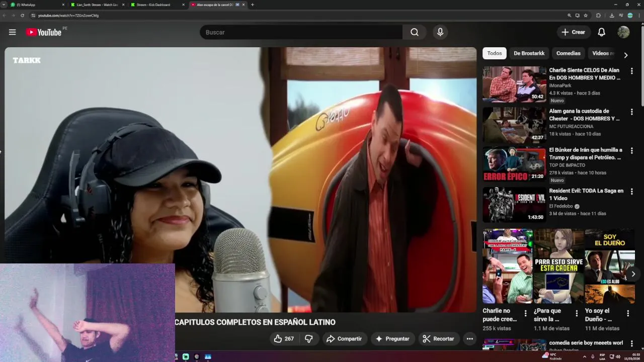The height and width of the screenshot is (362, 644).
Task: Open MC FUTUREACCIONA channel link
Action: [571, 126]
